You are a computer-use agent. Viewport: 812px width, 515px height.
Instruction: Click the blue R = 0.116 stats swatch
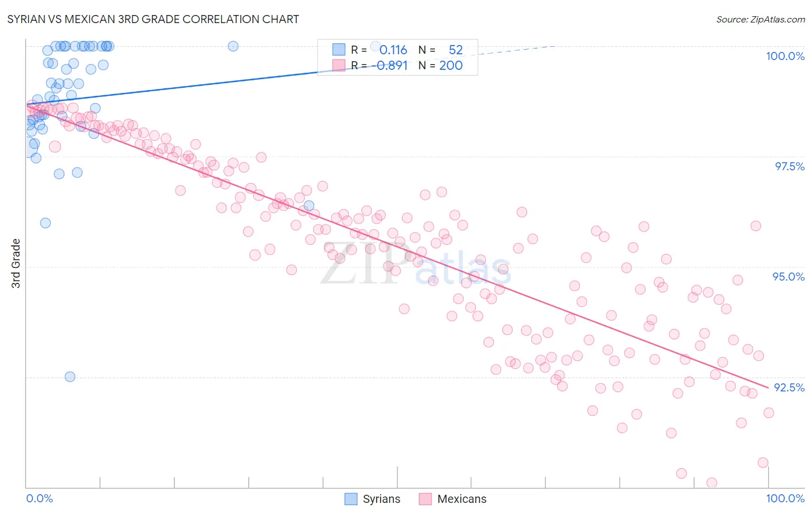pos(338,50)
